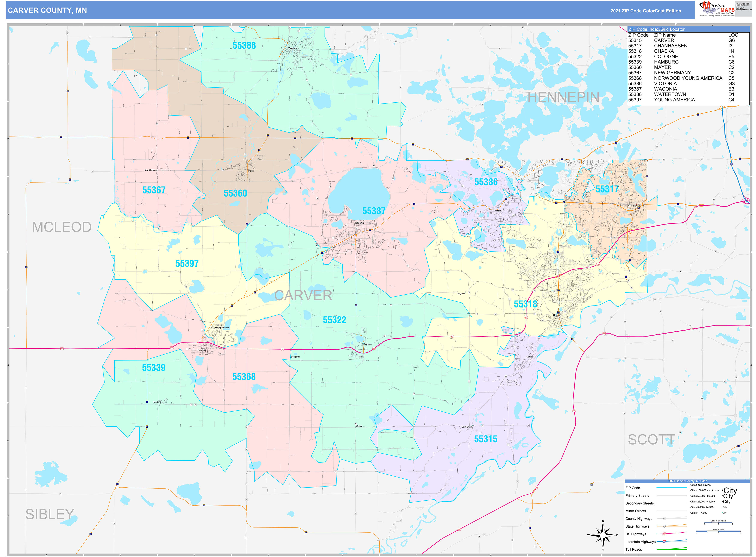This screenshot has width=756, height=557.
Task: Click Cities 100,000 and Above legend entry
Action: point(714,491)
